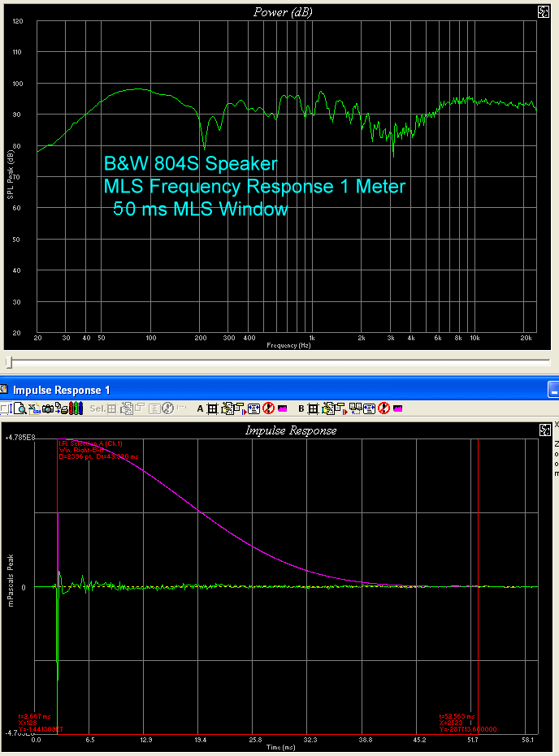Click the yellow copy icon in group A
The height and width of the screenshot is (756, 559).
(x=226, y=409)
